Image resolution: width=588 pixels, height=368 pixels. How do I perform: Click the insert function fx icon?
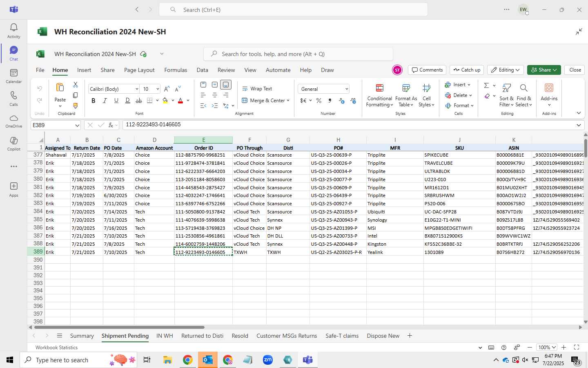tap(111, 125)
